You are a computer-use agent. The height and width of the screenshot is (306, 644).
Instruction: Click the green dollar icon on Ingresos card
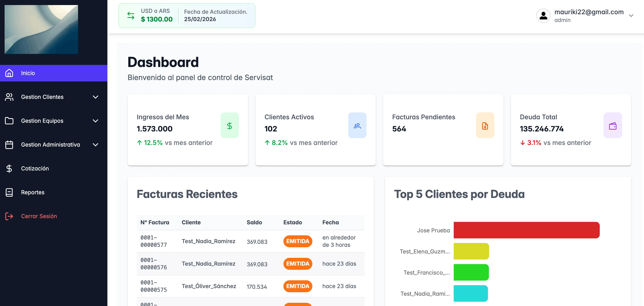tap(229, 126)
